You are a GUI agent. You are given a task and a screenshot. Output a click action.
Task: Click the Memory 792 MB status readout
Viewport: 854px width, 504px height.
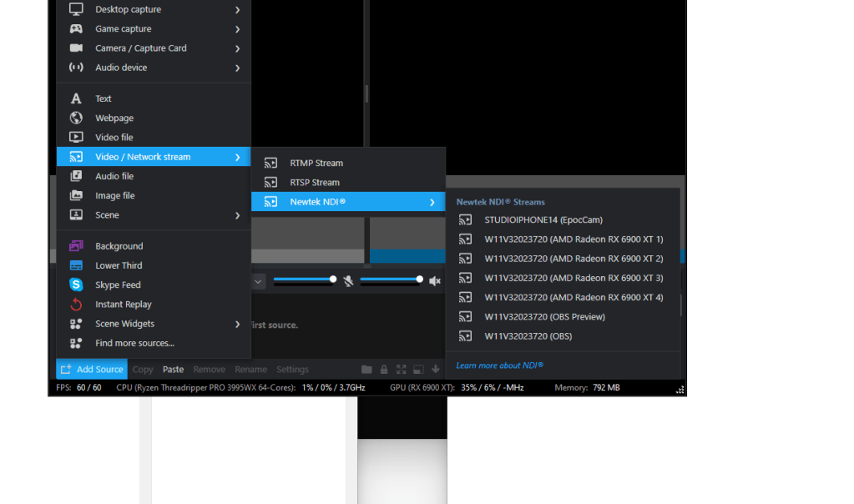point(587,387)
